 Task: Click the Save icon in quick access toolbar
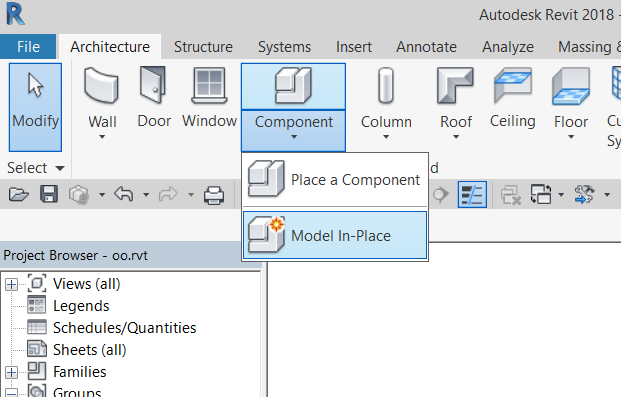click(49, 195)
